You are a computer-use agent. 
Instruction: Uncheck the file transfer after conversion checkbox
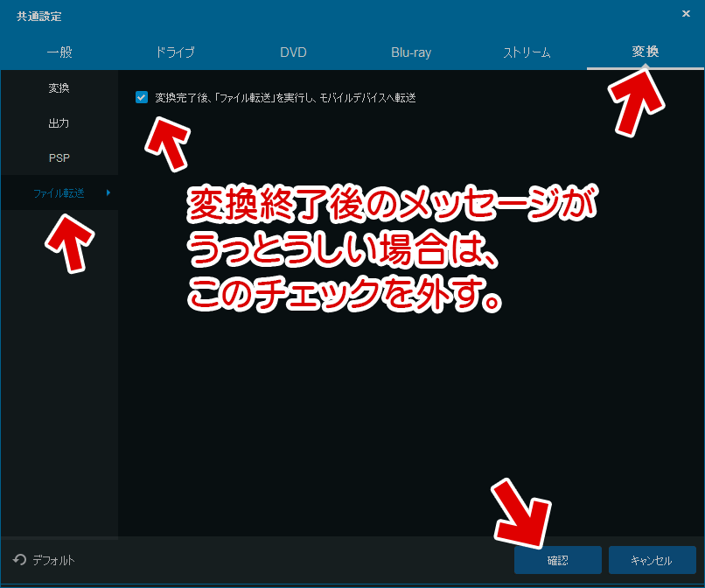(142, 97)
